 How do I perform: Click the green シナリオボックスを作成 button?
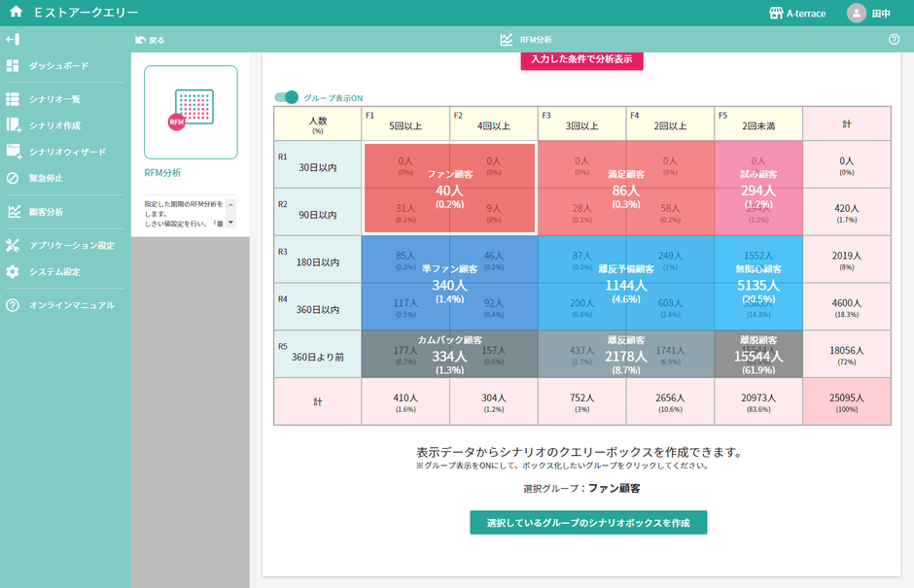(x=587, y=522)
